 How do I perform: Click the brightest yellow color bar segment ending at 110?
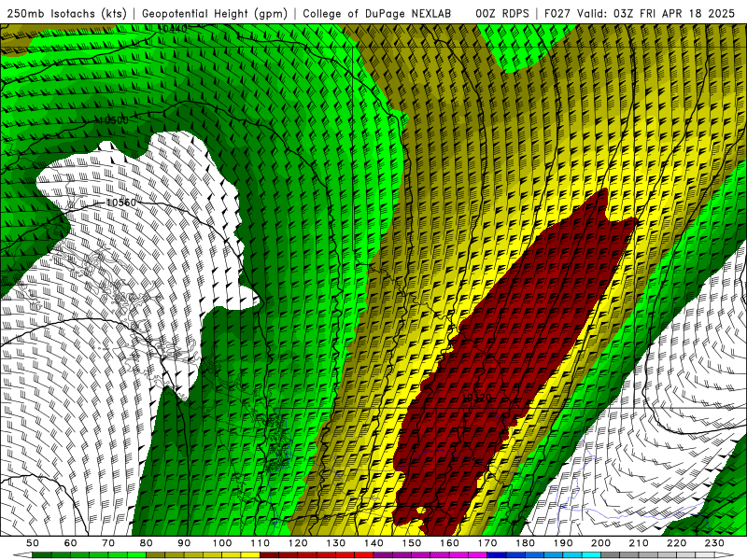pos(250,555)
